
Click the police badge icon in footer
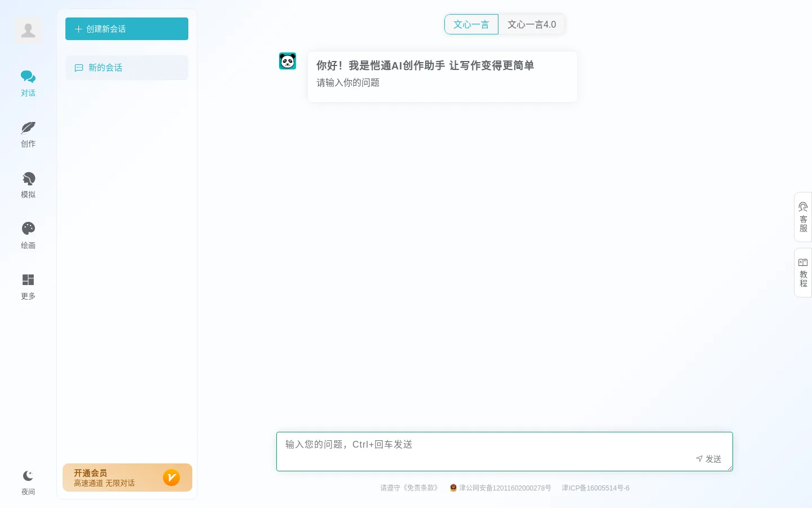[x=453, y=488]
